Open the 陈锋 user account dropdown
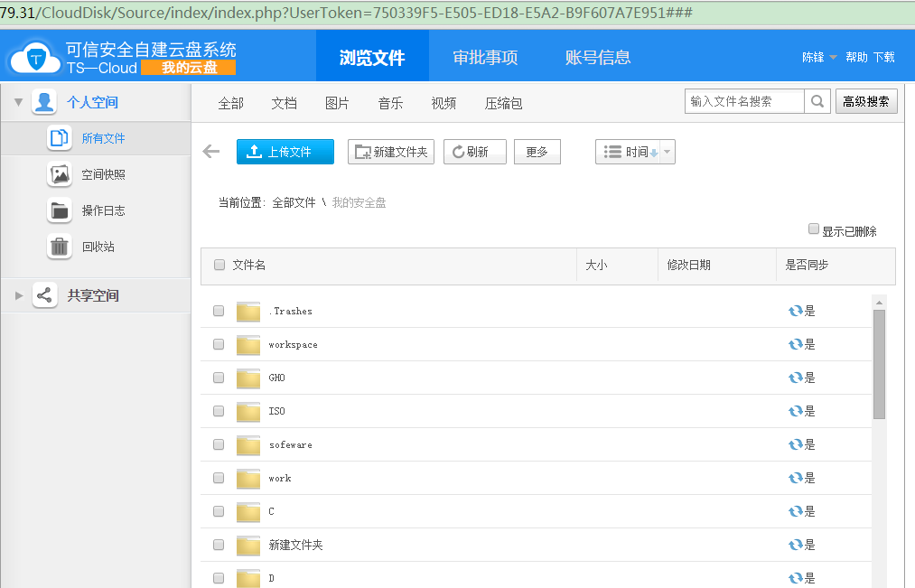Screen dimensions: 915x588 [819, 57]
